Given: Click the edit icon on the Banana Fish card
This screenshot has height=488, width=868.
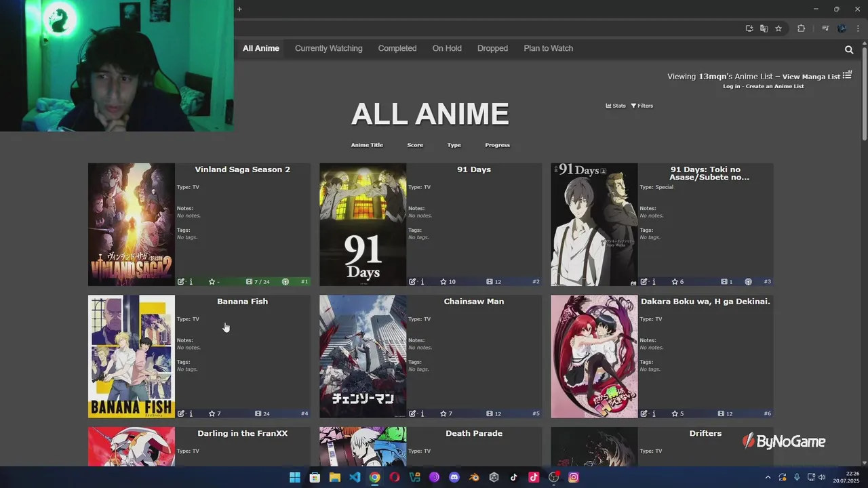Looking at the screenshot, I should click(181, 413).
